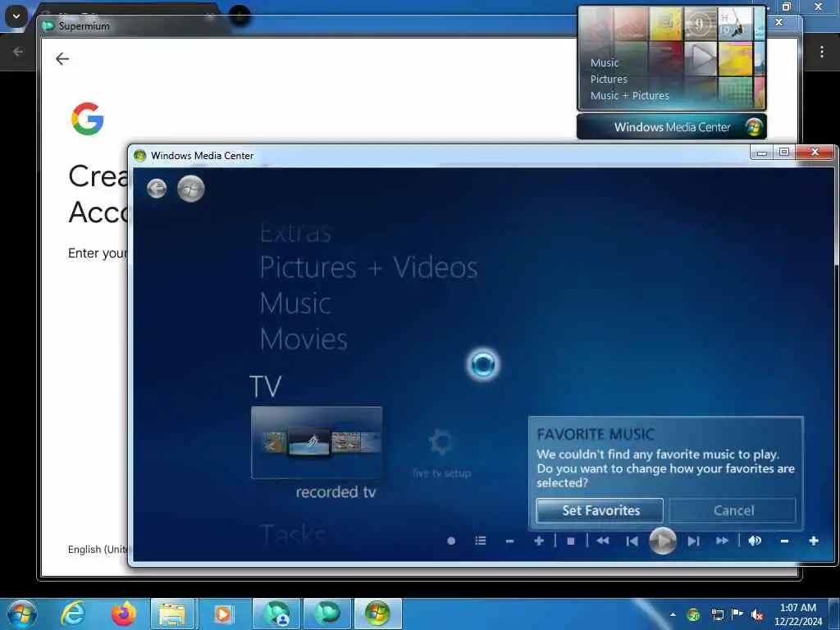Click Music + Pictures in gadget
840x630 pixels.
tap(629, 95)
